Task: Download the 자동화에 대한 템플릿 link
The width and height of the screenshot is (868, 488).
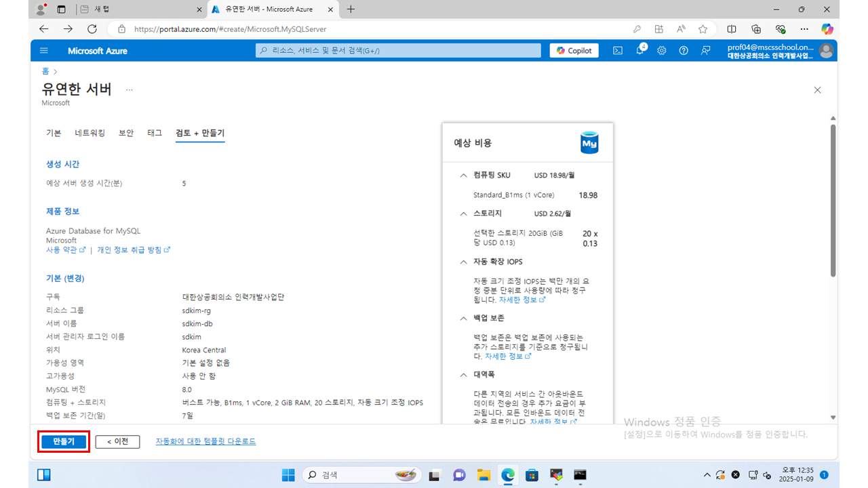Action: tap(205, 441)
